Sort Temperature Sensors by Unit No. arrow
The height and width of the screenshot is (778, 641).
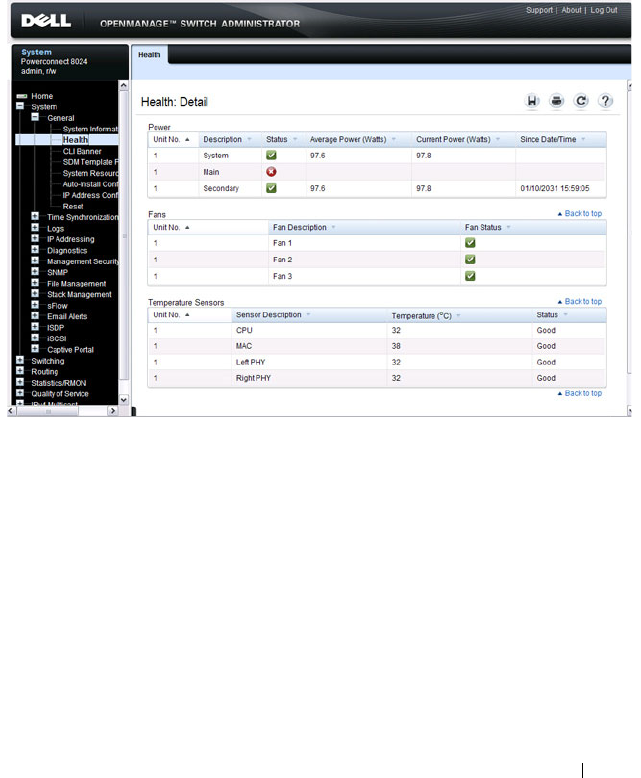(x=187, y=315)
